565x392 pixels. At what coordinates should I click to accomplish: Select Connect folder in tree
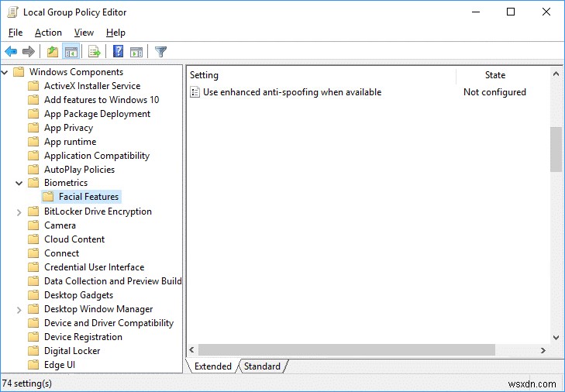[62, 253]
